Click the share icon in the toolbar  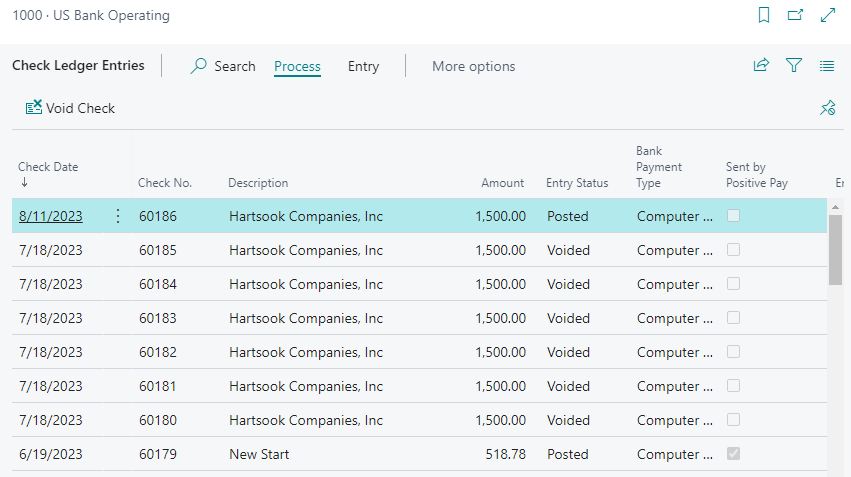pyautogui.click(x=761, y=66)
